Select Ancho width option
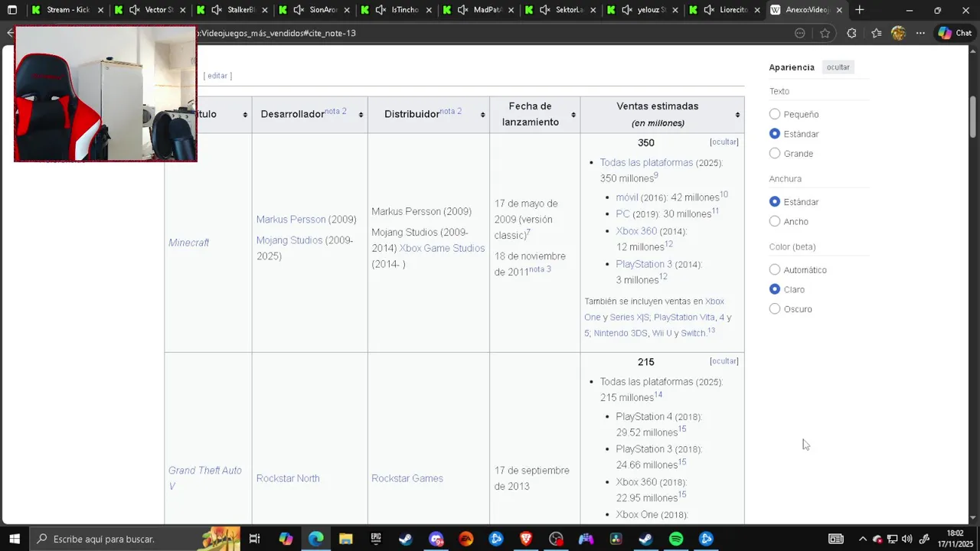980x551 pixels. (x=775, y=222)
